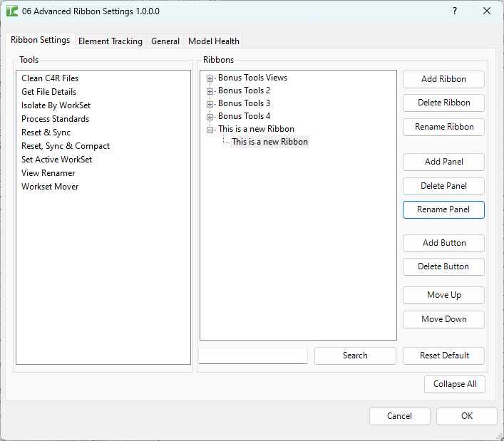The height and width of the screenshot is (441, 504).
Task: Select the child panel This is a new Ribbon
Action: (x=269, y=142)
